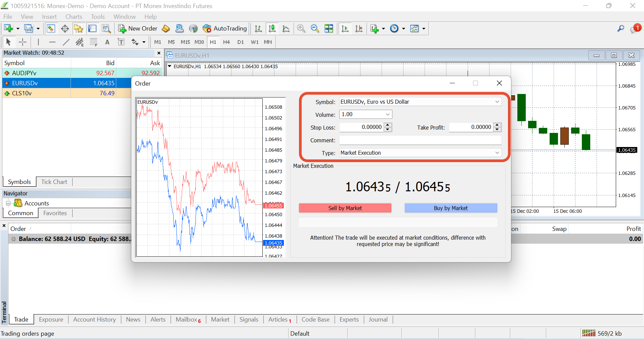This screenshot has height=339, width=644.
Task: Open the search magnifier in toolbar
Action: (x=620, y=29)
